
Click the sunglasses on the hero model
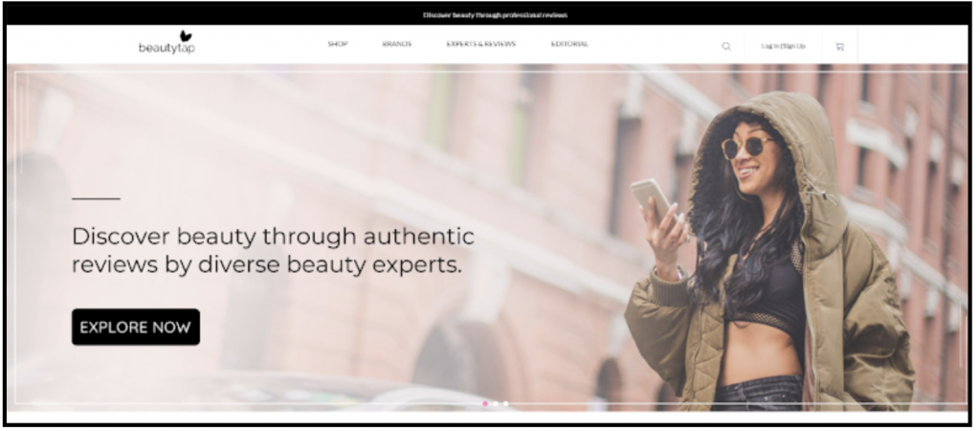click(x=746, y=145)
